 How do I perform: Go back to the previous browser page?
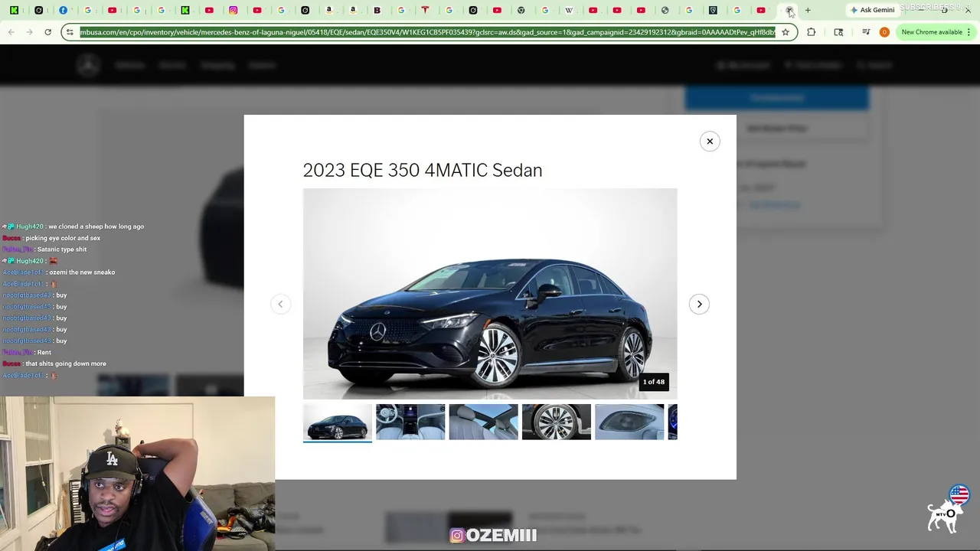tap(11, 32)
